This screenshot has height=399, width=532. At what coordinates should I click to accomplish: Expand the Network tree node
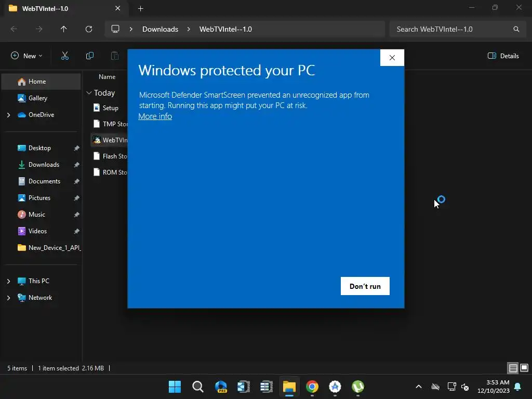(x=8, y=298)
